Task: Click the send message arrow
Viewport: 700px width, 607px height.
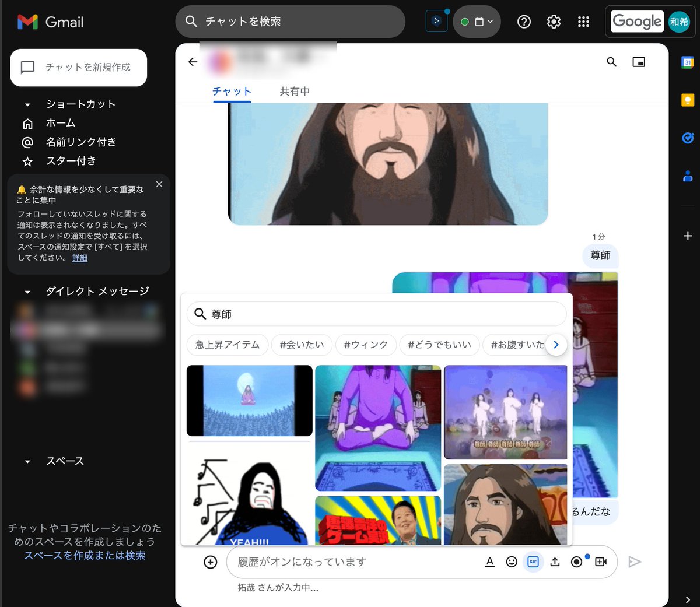Action: pyautogui.click(x=635, y=562)
